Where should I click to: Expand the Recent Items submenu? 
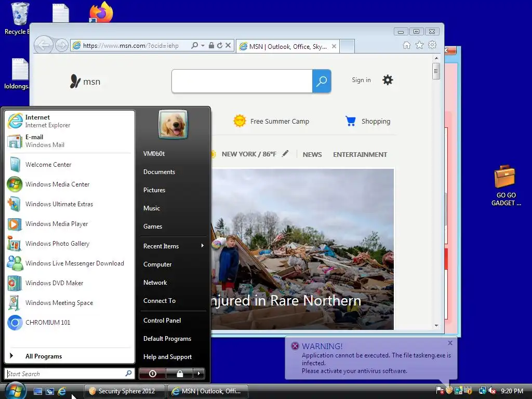pyautogui.click(x=173, y=246)
